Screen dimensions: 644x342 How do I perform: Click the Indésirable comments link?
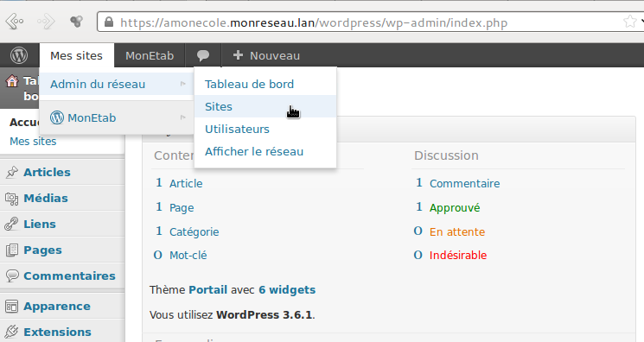click(x=458, y=256)
